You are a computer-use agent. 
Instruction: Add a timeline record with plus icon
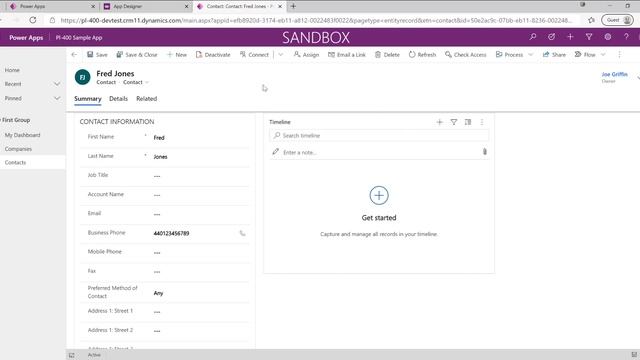pos(440,122)
